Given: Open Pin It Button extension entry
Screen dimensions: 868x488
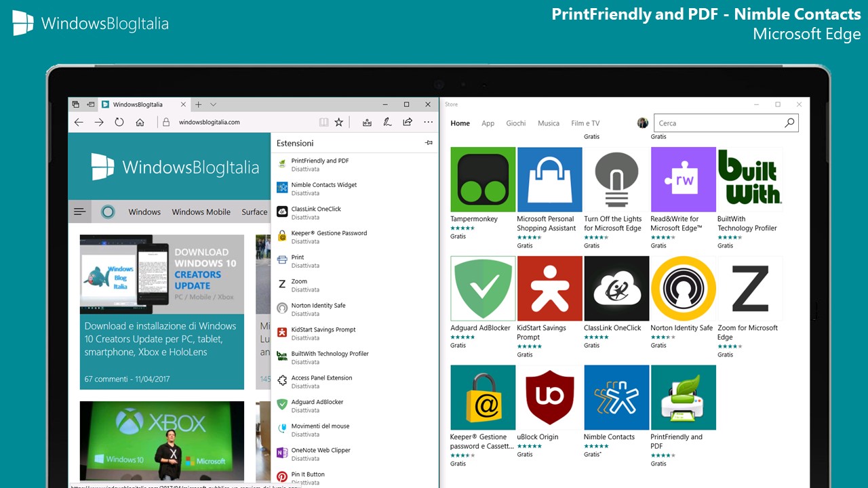Looking at the screenshot, I should 355,477.
